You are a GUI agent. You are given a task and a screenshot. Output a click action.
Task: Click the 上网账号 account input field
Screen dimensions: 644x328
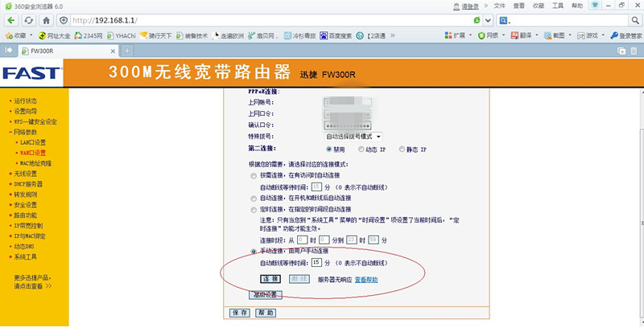pos(348,102)
